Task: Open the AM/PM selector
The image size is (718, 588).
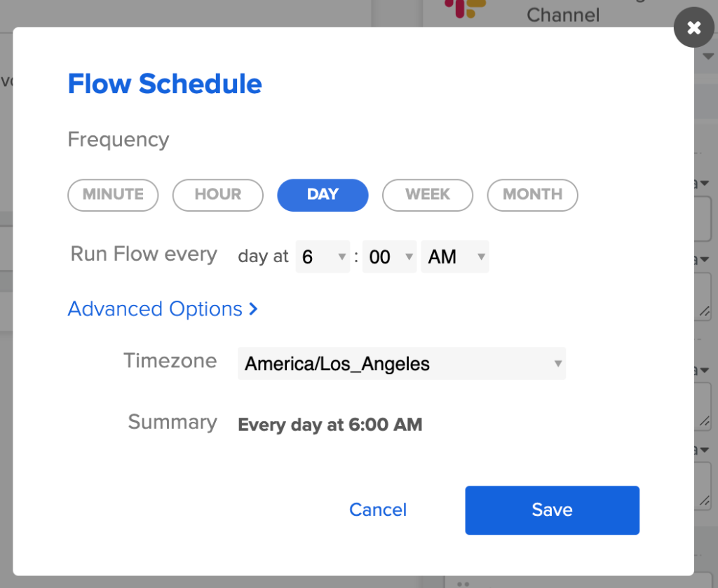Action: click(454, 257)
